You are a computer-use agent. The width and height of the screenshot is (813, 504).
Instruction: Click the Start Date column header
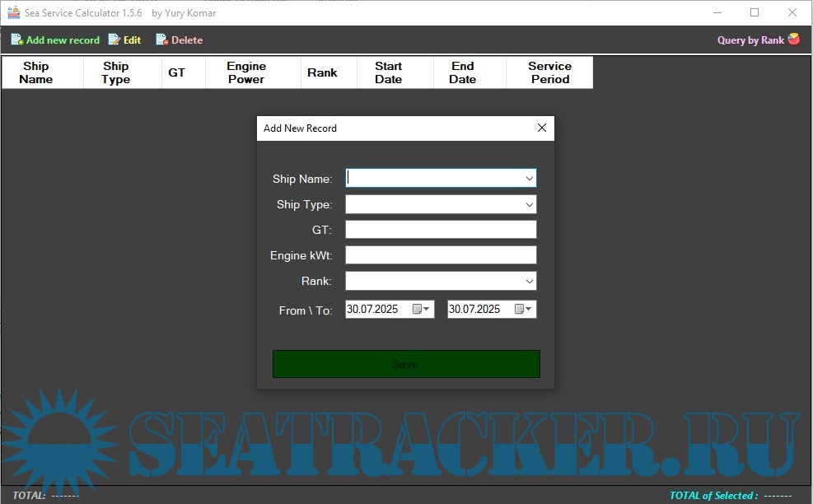[388, 72]
